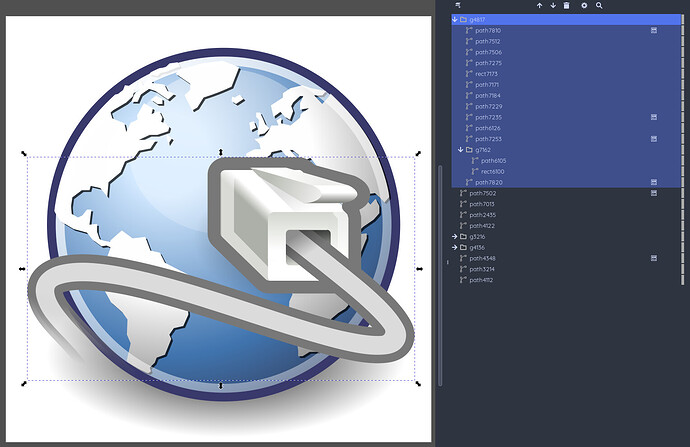Screen dimensions: 690x447
Task: Click the bottom-center selection handle
Action: [x=221, y=386]
